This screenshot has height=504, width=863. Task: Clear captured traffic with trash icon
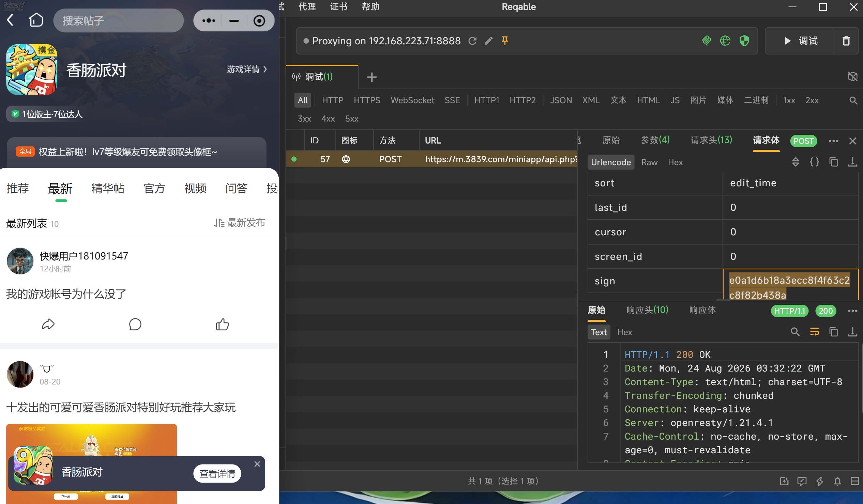click(846, 41)
